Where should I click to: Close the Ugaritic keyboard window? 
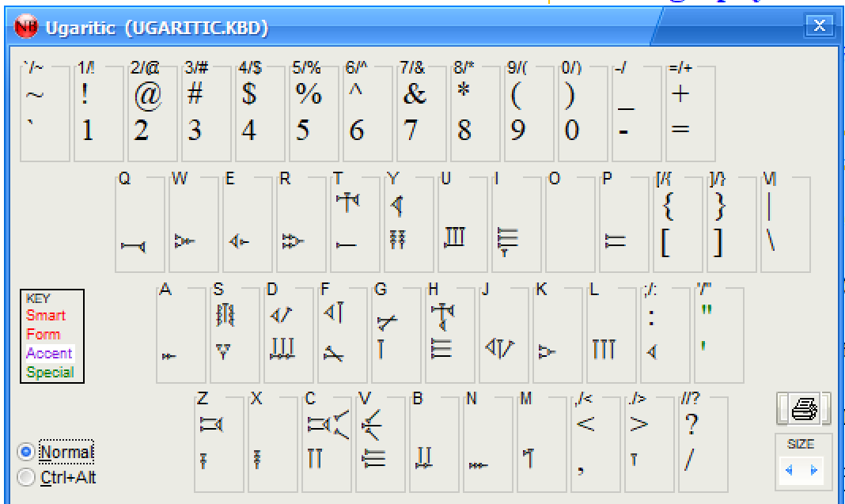pyautogui.click(x=820, y=26)
